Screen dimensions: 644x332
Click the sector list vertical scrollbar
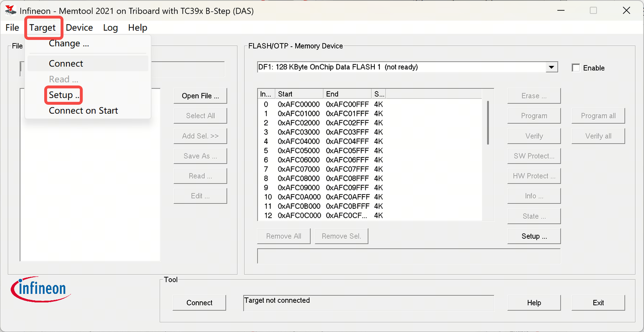coord(488,123)
